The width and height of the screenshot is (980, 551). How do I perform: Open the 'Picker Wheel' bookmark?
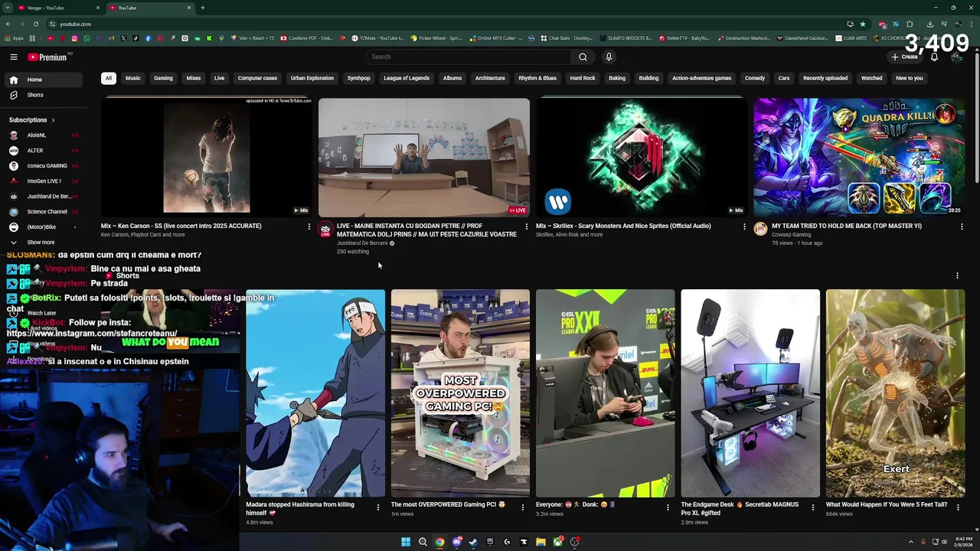pyautogui.click(x=436, y=37)
